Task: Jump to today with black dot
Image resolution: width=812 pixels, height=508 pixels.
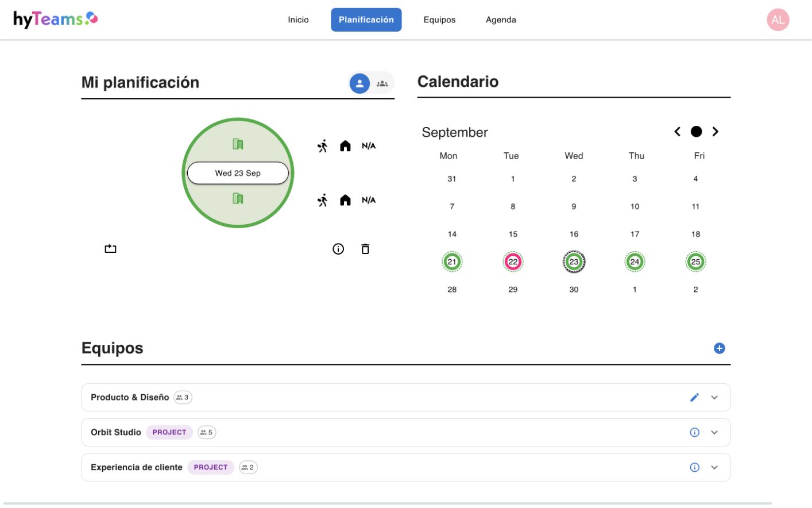Action: (696, 132)
